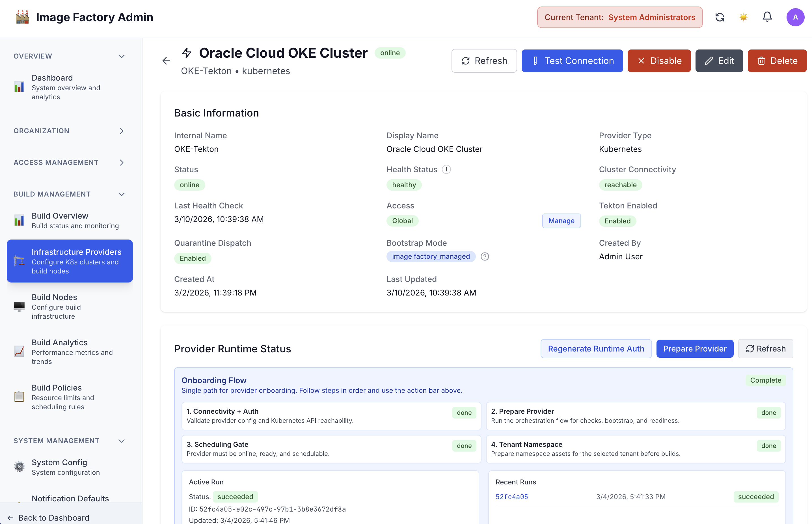Select the Dashboard chart icon in the sidebar
The height and width of the screenshot is (524, 812).
(20, 87)
